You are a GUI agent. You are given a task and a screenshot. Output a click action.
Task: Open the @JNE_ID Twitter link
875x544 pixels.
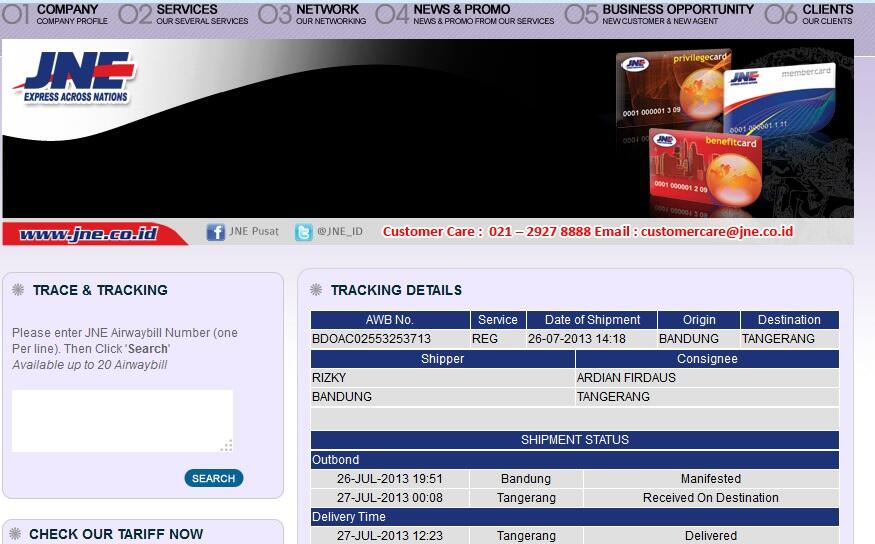click(x=340, y=232)
